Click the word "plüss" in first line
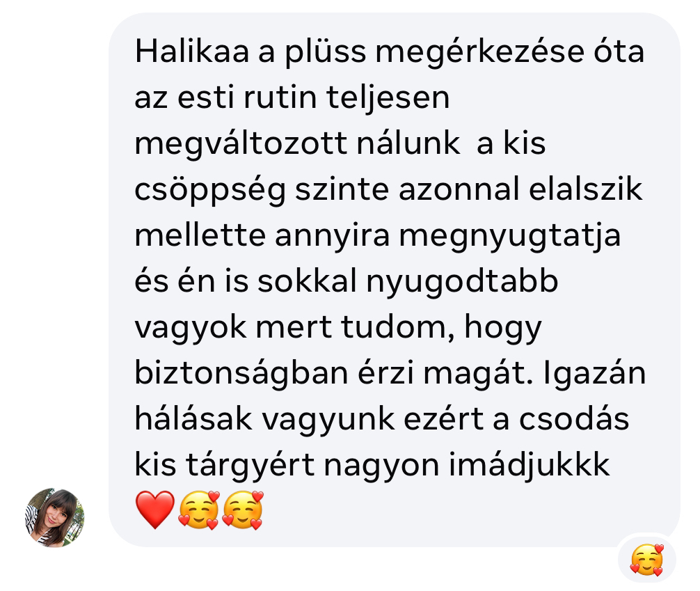The image size is (700, 591). pyautogui.click(x=326, y=52)
